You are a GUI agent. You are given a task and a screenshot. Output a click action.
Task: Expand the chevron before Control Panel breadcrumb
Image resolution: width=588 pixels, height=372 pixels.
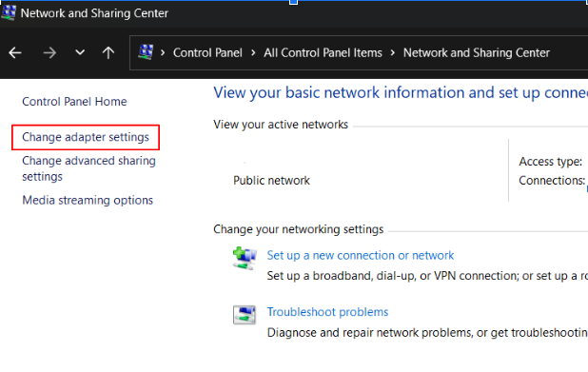coord(163,53)
